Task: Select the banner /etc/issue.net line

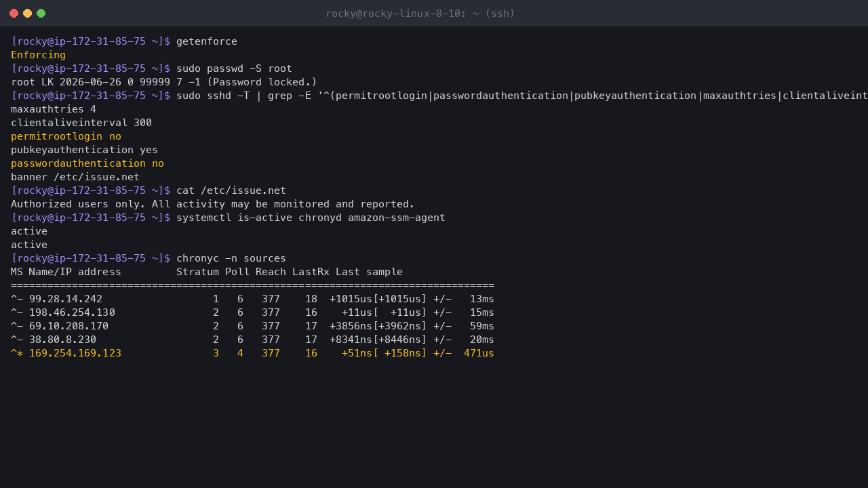Action: pos(75,177)
